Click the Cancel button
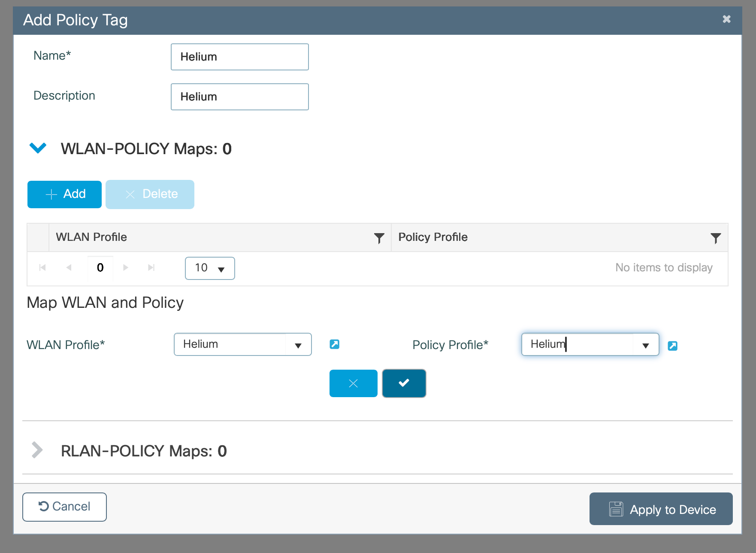Screen dimensions: 756x553 pos(64,507)
